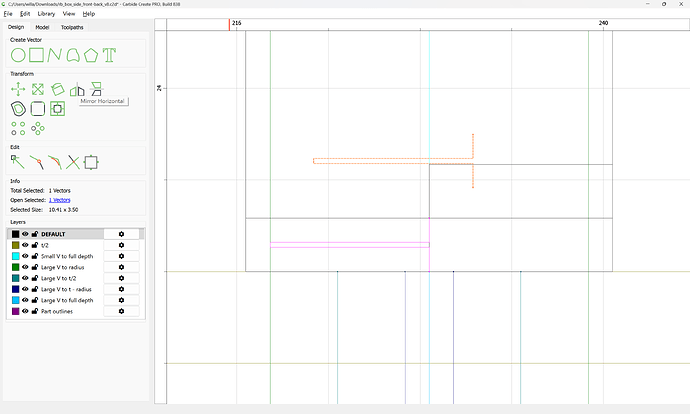Select the Large V to t - radius layer
The height and width of the screenshot is (414, 690).
(70, 289)
